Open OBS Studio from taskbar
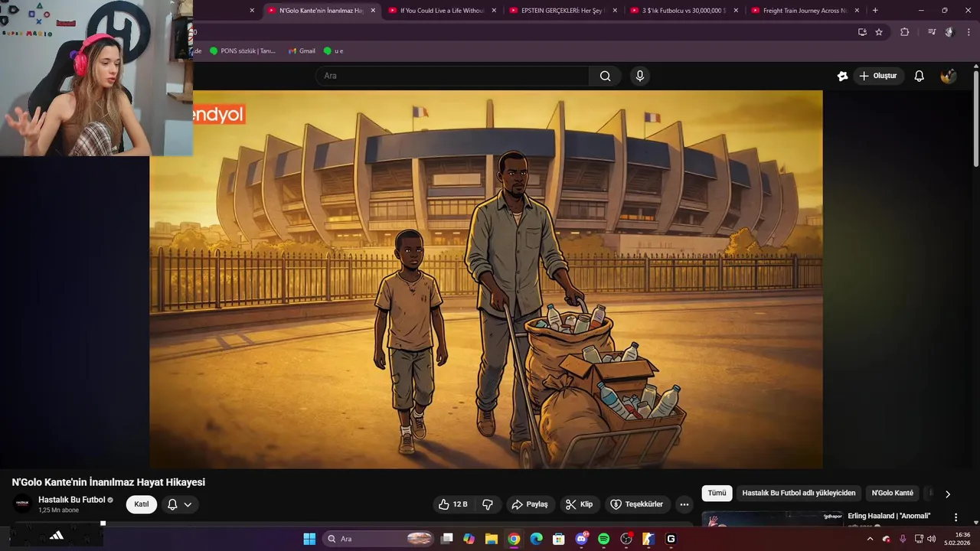The image size is (980, 551). (x=626, y=539)
